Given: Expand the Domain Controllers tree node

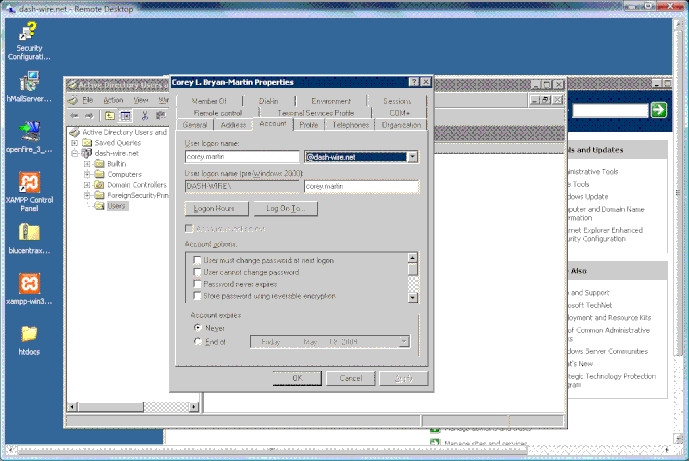Looking at the screenshot, I should [x=87, y=185].
